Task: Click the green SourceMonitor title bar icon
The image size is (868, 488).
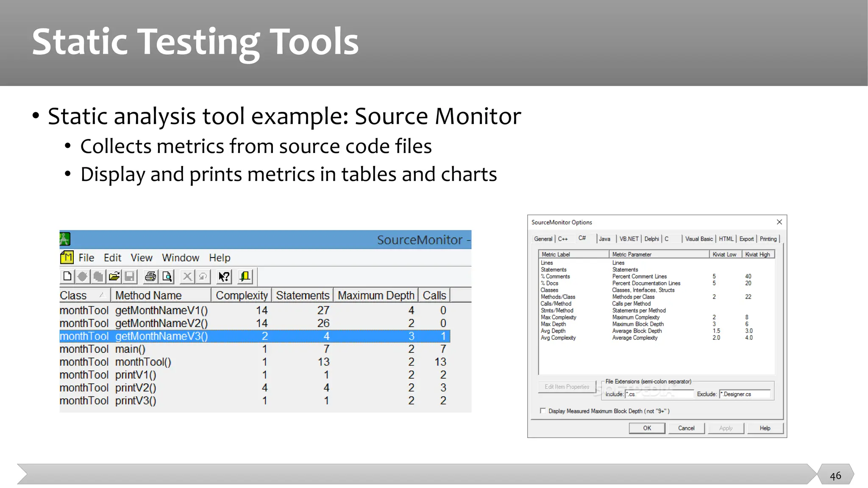Action: pyautogui.click(x=65, y=239)
